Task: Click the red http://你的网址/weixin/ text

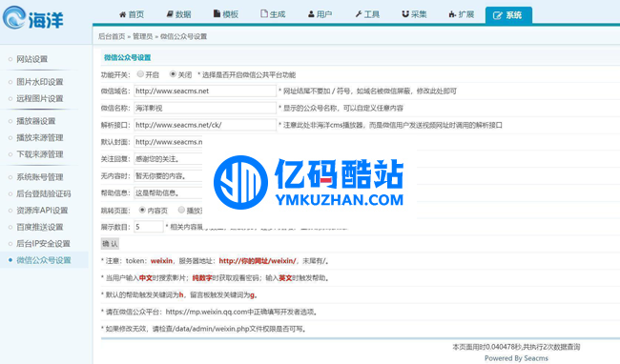Action: [258, 261]
